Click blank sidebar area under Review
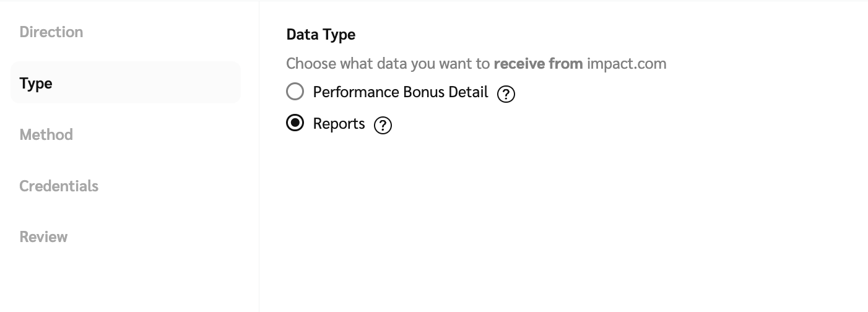 point(124,279)
